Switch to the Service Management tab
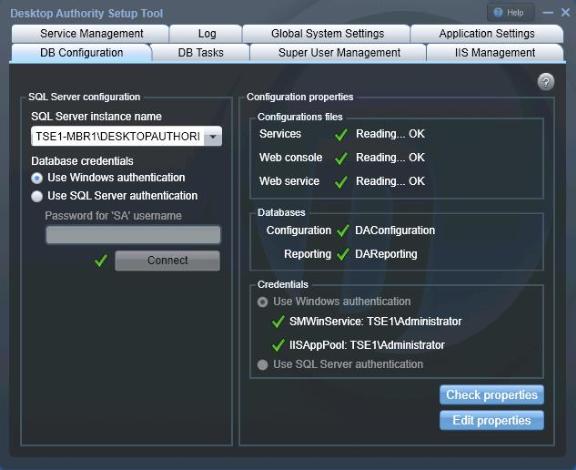 coord(91,33)
